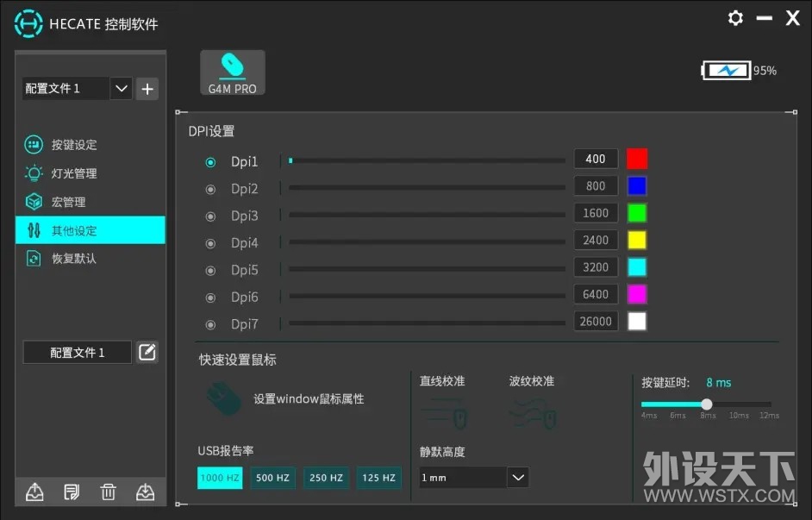Image resolution: width=812 pixels, height=520 pixels.
Task: Select the Dpi6 radio button
Action: 210,298
